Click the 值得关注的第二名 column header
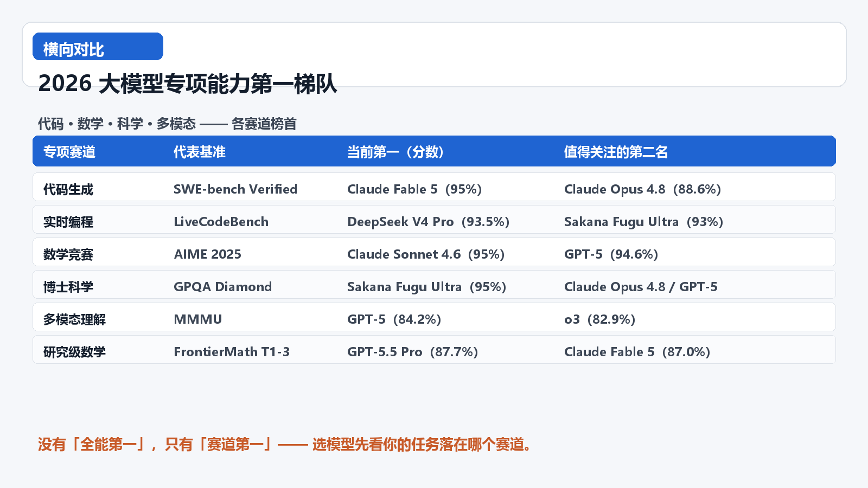This screenshot has height=488, width=868. (x=616, y=152)
